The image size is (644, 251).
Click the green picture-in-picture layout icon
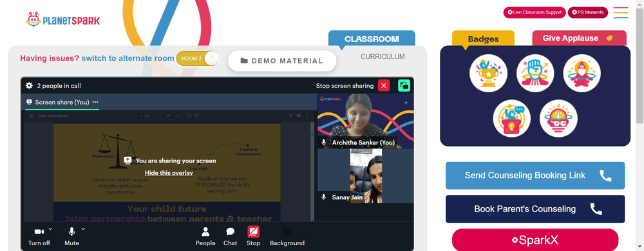click(404, 86)
